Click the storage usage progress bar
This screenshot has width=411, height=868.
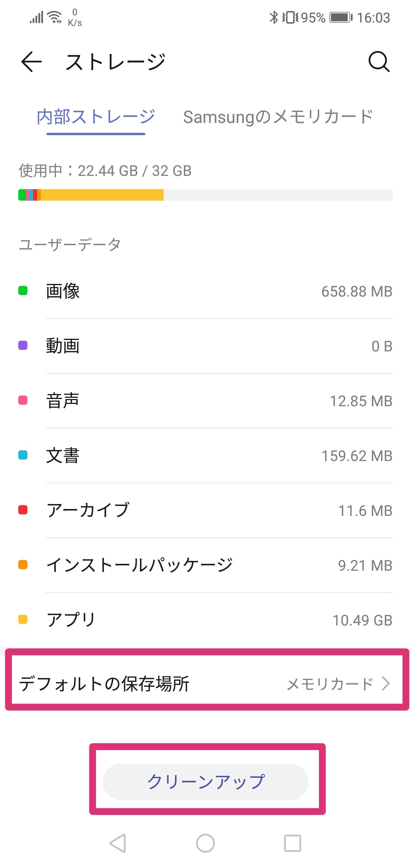(205, 195)
